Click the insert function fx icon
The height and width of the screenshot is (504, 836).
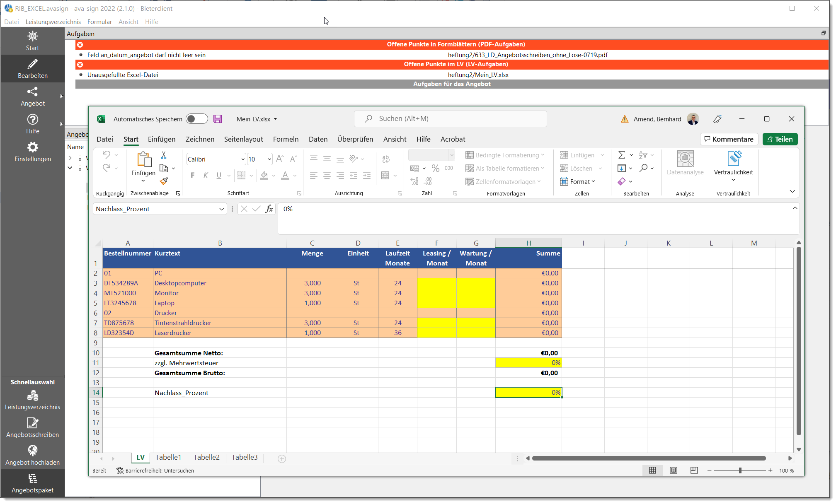[269, 209]
